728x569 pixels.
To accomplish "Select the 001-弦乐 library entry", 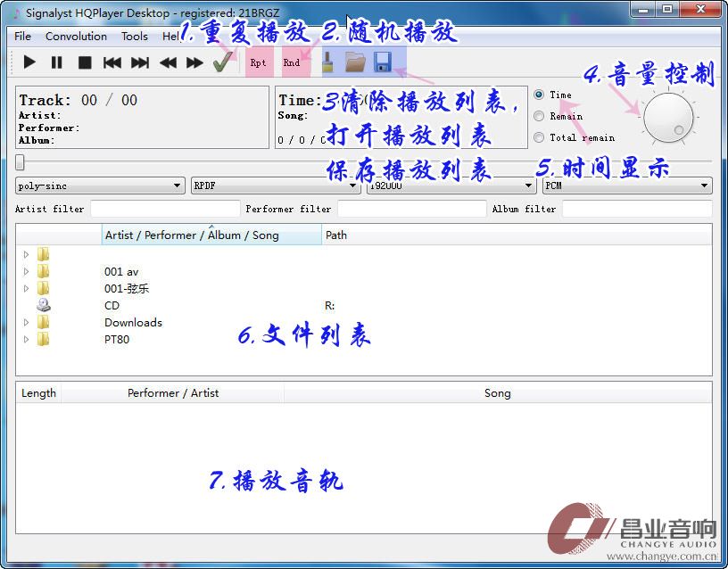I will (127, 289).
